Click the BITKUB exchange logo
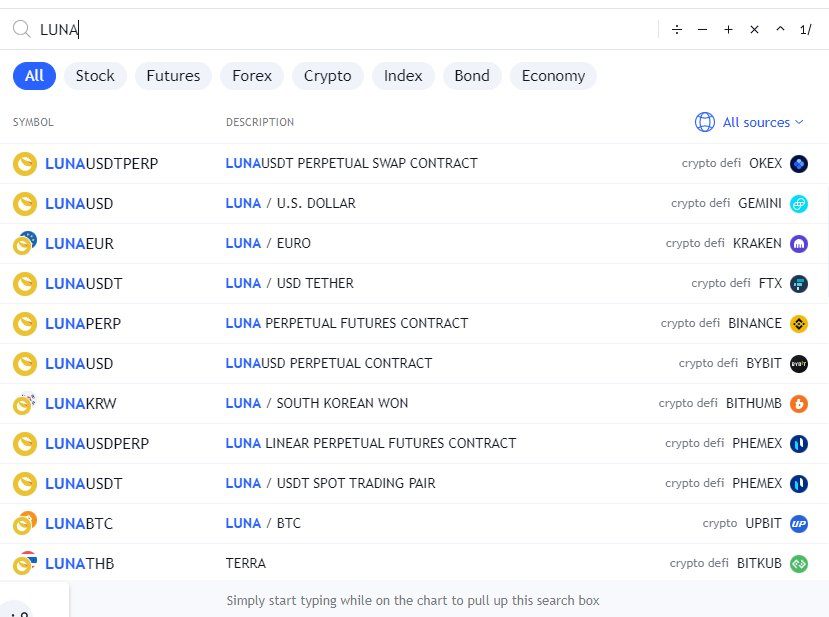 pyautogui.click(x=799, y=564)
